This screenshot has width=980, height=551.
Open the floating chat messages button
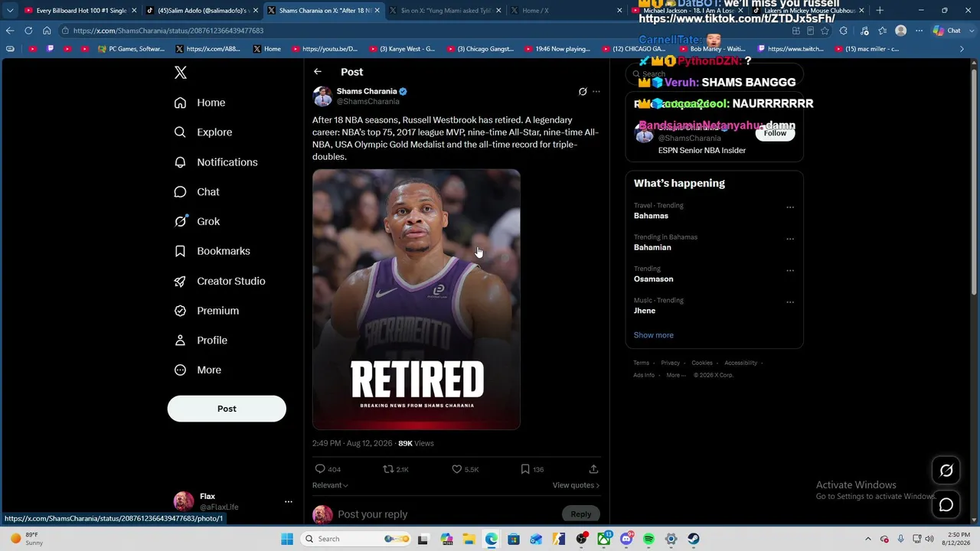946,505
